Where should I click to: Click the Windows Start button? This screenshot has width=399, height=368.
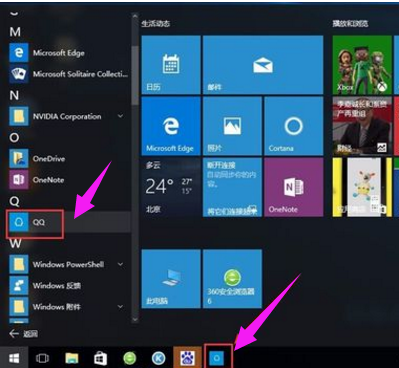click(14, 358)
